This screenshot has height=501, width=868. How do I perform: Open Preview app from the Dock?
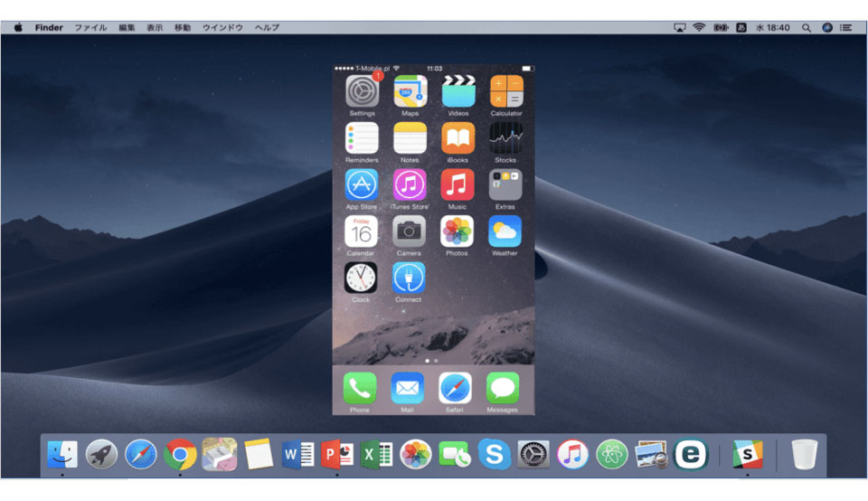click(x=651, y=455)
